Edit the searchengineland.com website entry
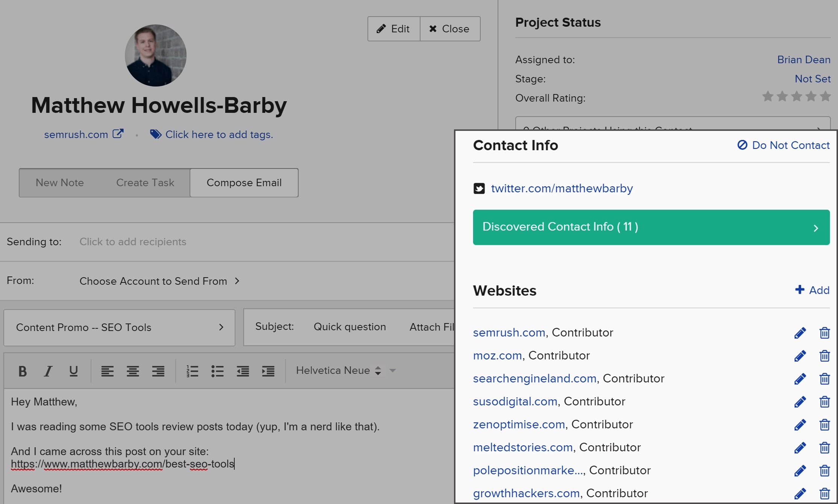Screen dimensions: 838x504 pos(800,379)
